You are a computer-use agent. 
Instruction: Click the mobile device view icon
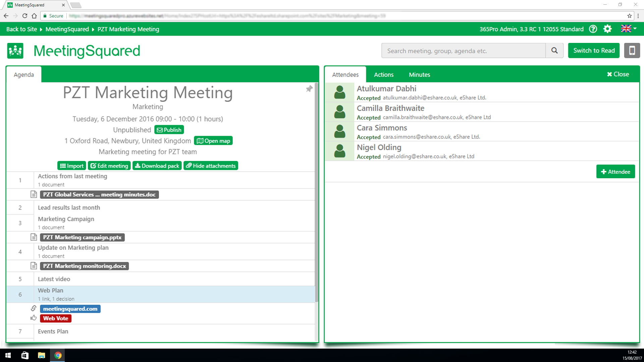pos(632,51)
